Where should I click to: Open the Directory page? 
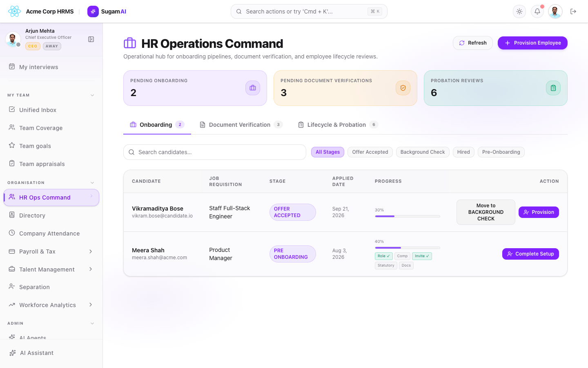pyautogui.click(x=51, y=215)
